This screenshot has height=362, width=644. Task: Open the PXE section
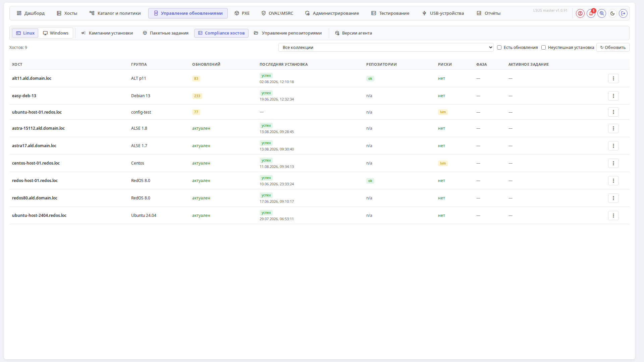pyautogui.click(x=242, y=13)
